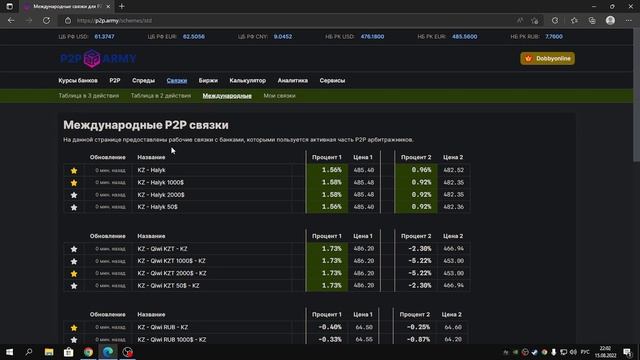Open the KZ - Qiwi RUB 1000$ - KZ scheme

171,340
